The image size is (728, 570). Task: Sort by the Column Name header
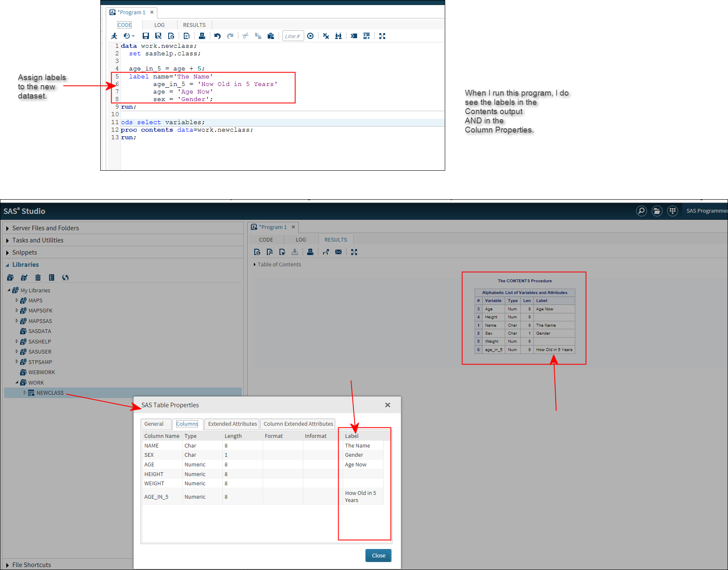click(x=162, y=436)
